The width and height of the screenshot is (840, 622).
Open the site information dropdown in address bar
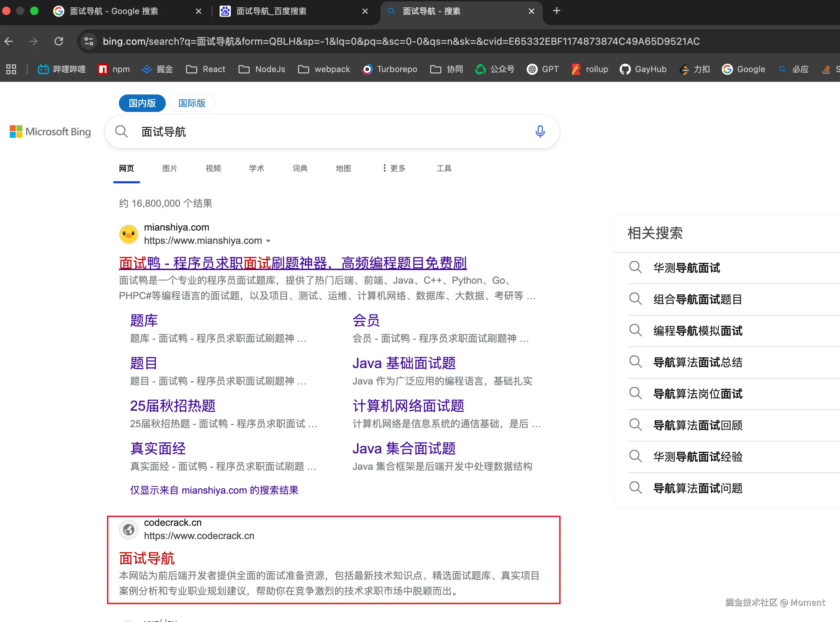click(x=88, y=41)
